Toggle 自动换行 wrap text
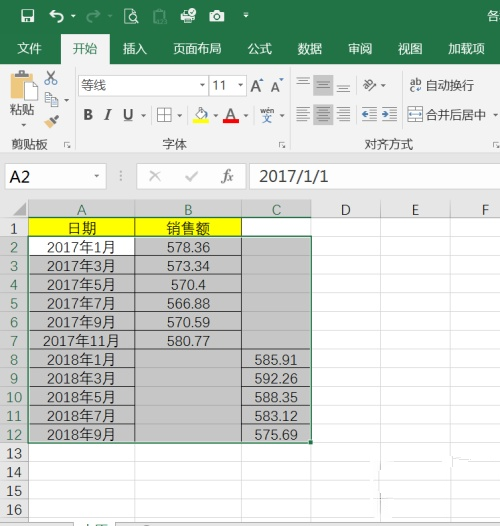500x526 pixels. point(442,85)
